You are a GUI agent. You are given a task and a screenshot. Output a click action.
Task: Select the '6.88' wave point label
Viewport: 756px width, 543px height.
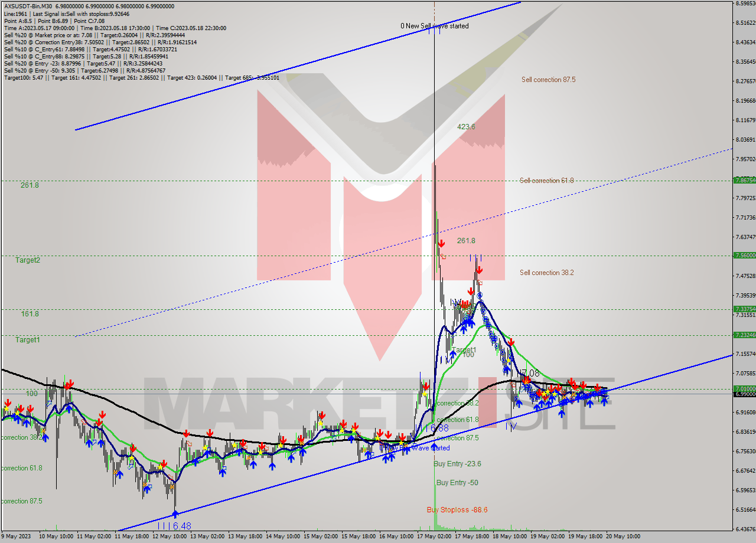(439, 428)
